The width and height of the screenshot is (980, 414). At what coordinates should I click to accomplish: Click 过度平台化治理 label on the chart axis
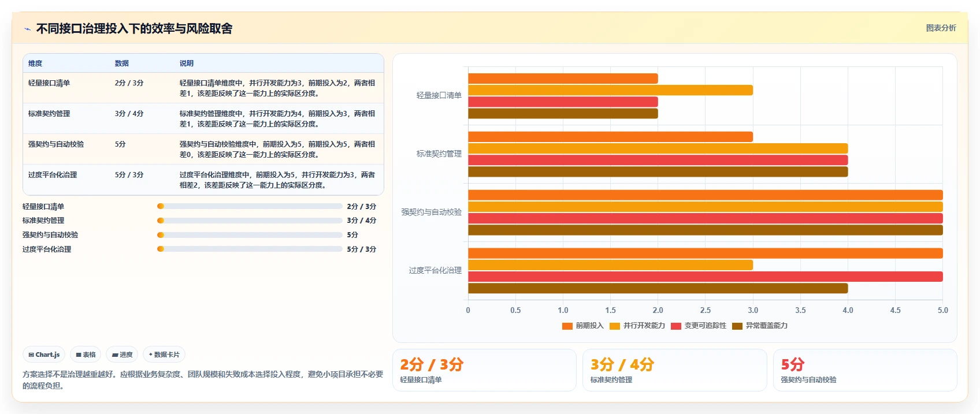point(435,271)
